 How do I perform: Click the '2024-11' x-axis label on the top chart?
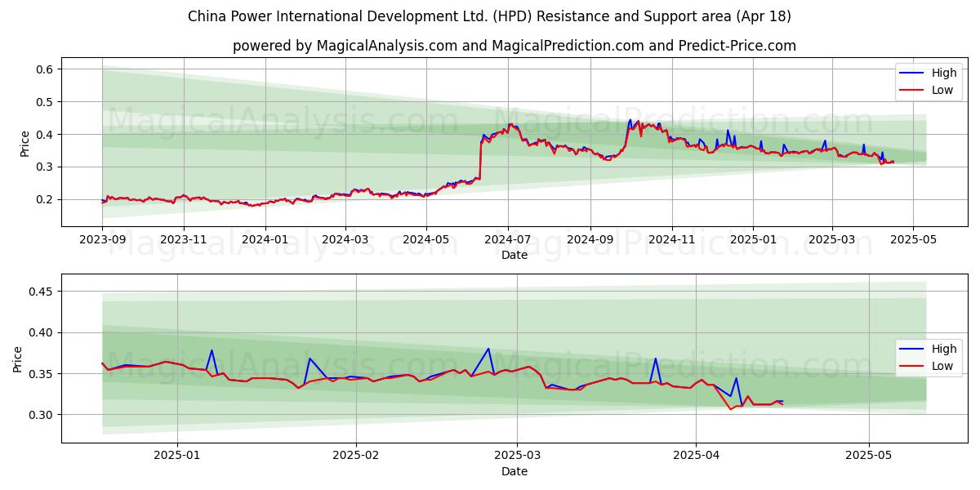(x=671, y=240)
